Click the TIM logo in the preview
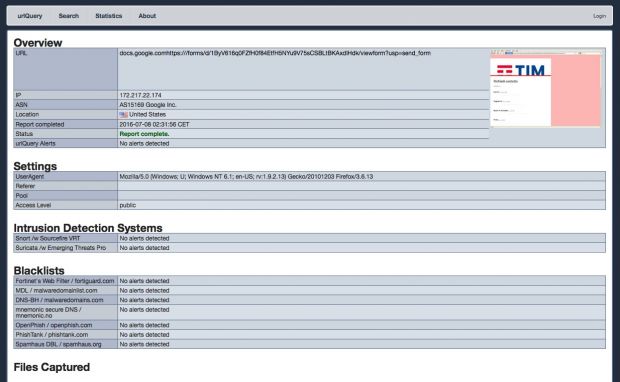This screenshot has width=620, height=382. pyautogui.click(x=521, y=70)
